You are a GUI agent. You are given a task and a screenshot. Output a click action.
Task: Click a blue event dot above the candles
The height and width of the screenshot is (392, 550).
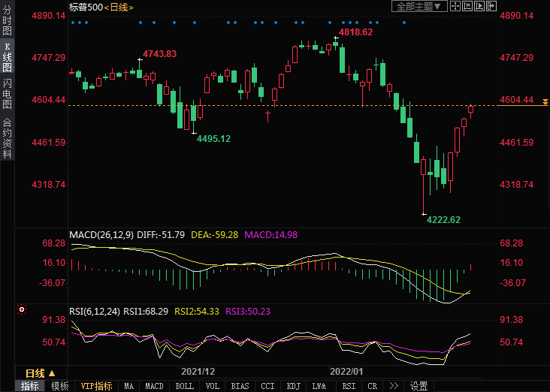[x=74, y=23]
